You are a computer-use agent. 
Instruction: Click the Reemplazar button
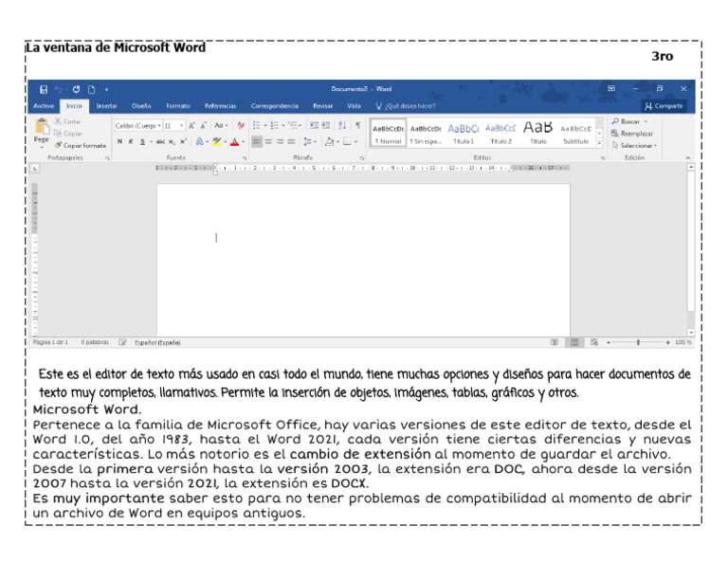pyautogui.click(x=632, y=134)
